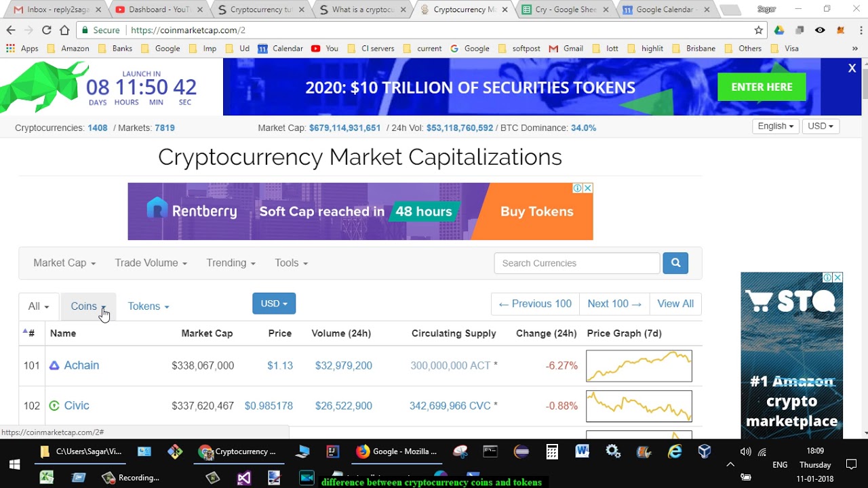
Task: Open the All filter dropdown
Action: [x=39, y=306]
